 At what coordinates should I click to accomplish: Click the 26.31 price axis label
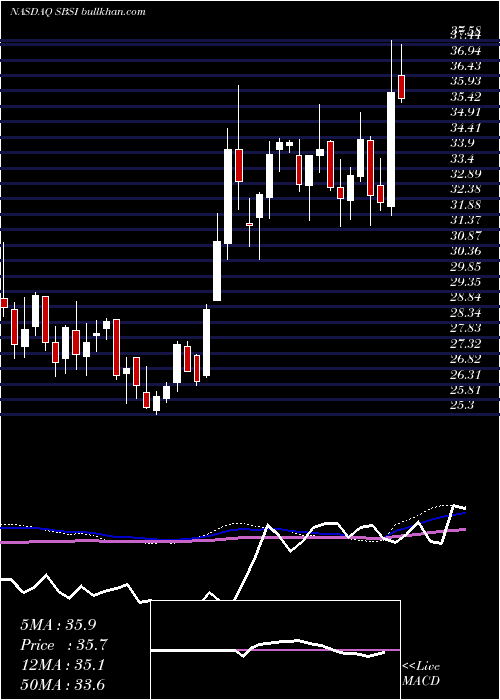click(465, 374)
